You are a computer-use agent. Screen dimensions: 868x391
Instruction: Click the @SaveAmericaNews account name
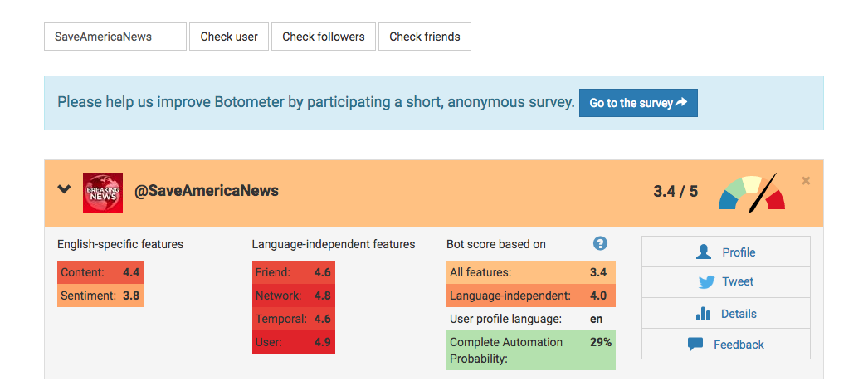207,191
